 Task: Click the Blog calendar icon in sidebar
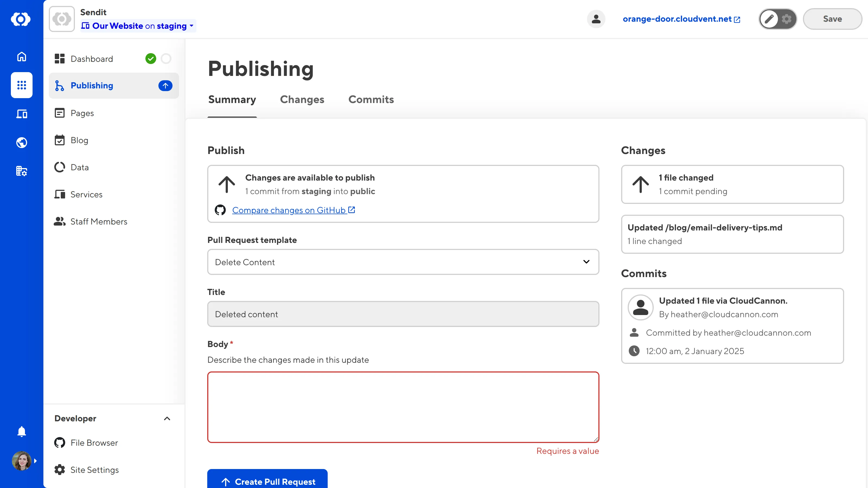[60, 140]
